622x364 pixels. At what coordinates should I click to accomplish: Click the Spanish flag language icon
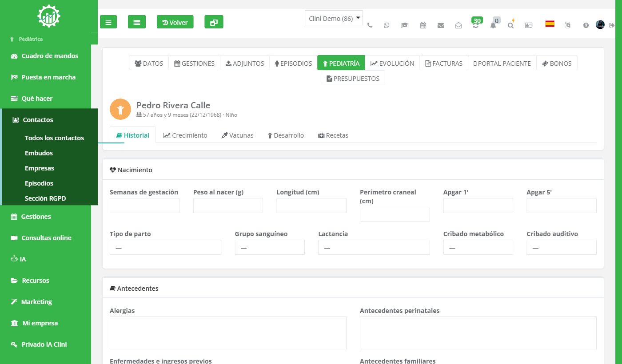click(550, 24)
